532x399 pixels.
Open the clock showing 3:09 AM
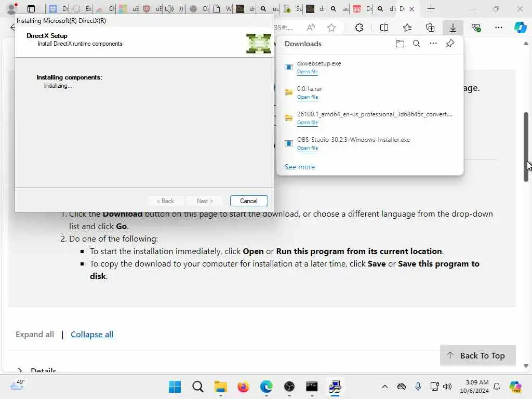click(474, 387)
